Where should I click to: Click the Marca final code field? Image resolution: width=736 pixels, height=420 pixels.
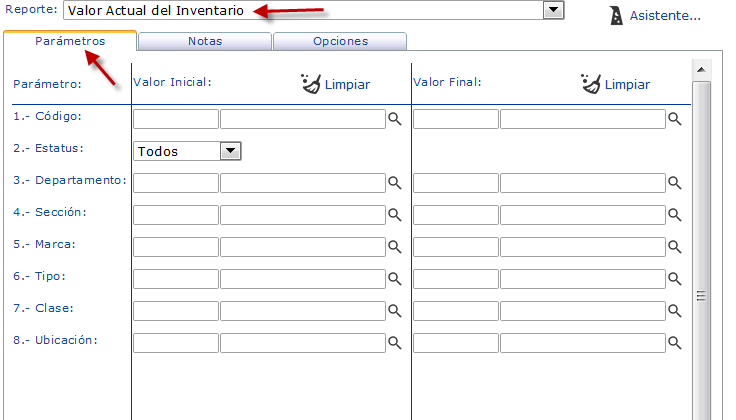(x=455, y=247)
